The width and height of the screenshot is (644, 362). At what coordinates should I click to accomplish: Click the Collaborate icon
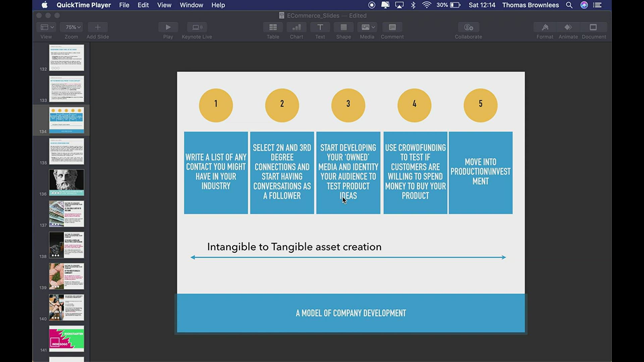click(x=468, y=27)
